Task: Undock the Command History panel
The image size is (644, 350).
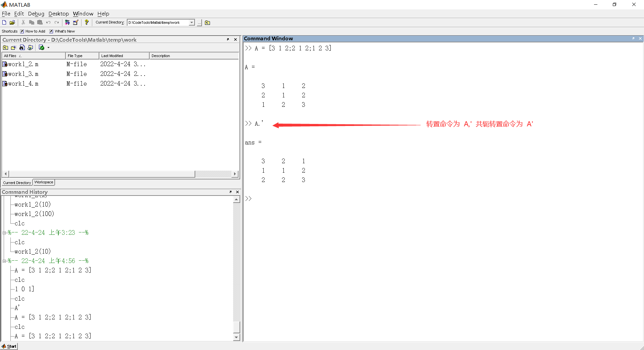Action: pyautogui.click(x=230, y=192)
